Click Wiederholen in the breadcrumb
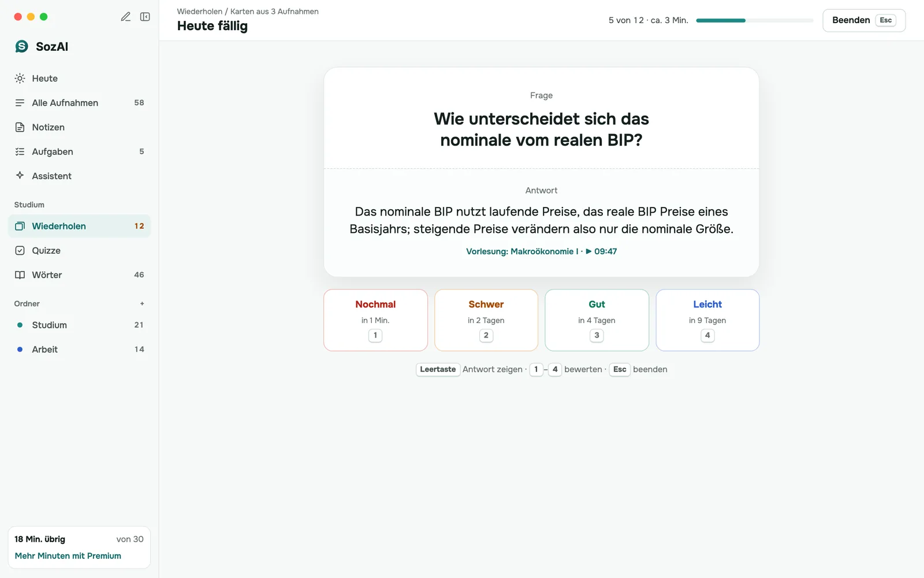 pyautogui.click(x=199, y=12)
